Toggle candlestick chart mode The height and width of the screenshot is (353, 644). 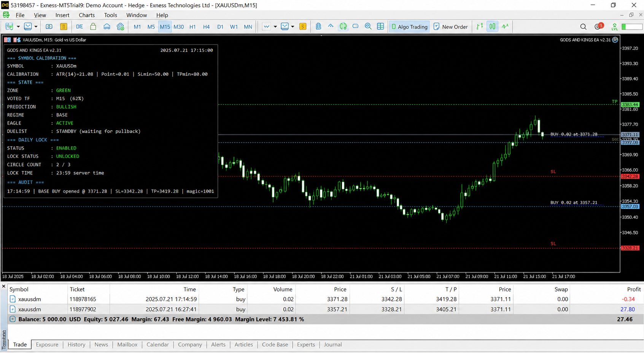tap(492, 27)
